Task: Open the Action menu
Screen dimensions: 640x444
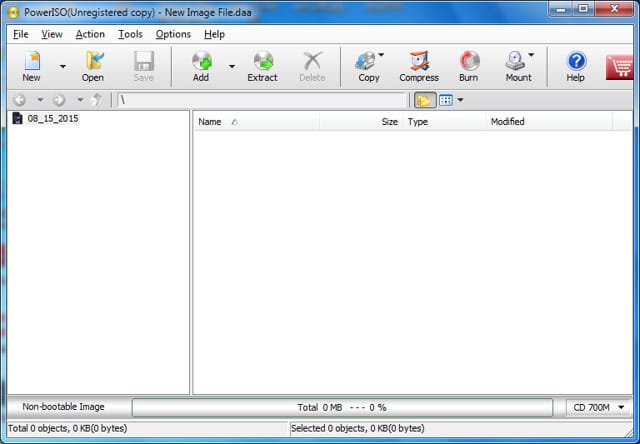Action: tap(90, 34)
